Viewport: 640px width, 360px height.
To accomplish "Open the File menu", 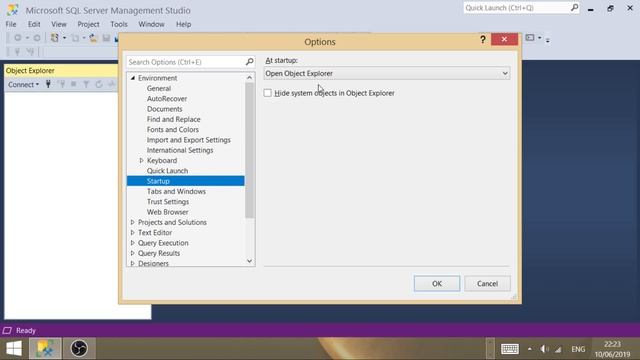I will click(x=11, y=24).
